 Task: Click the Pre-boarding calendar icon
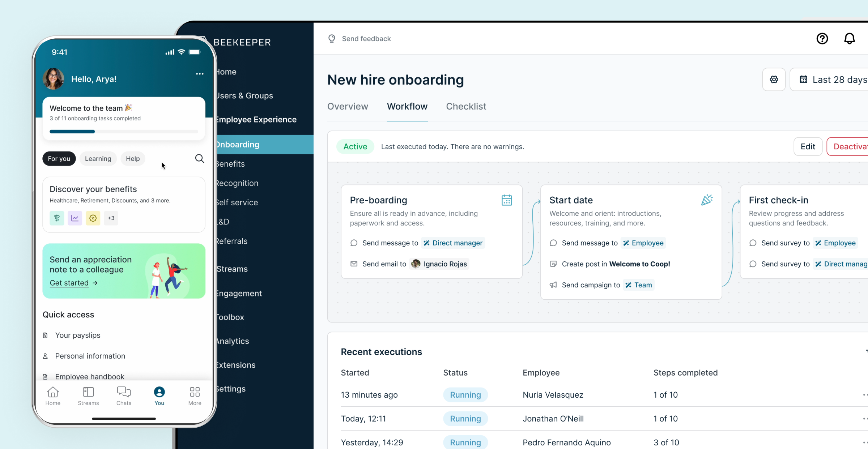(506, 200)
